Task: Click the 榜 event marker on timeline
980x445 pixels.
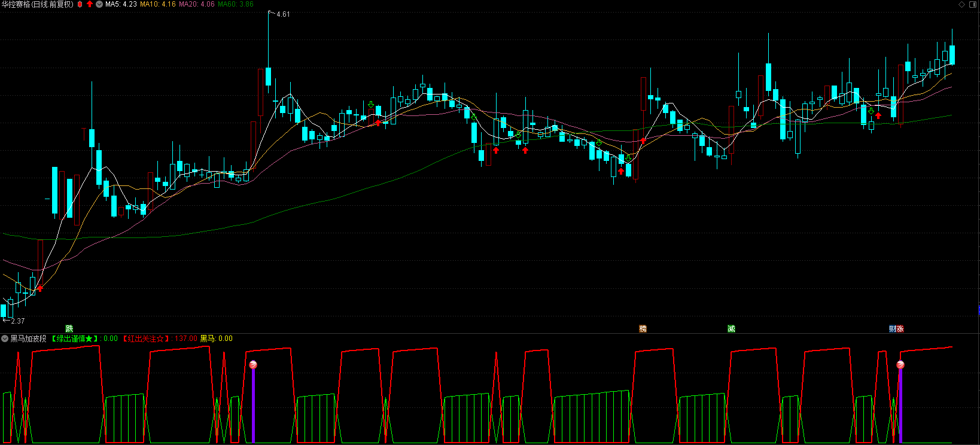Action: coord(643,329)
